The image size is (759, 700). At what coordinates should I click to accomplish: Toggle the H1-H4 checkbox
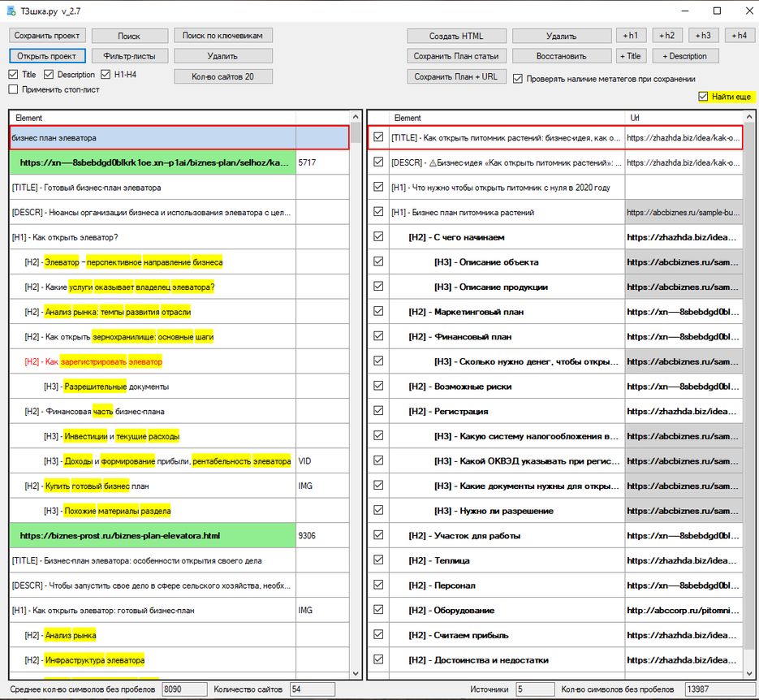point(106,75)
